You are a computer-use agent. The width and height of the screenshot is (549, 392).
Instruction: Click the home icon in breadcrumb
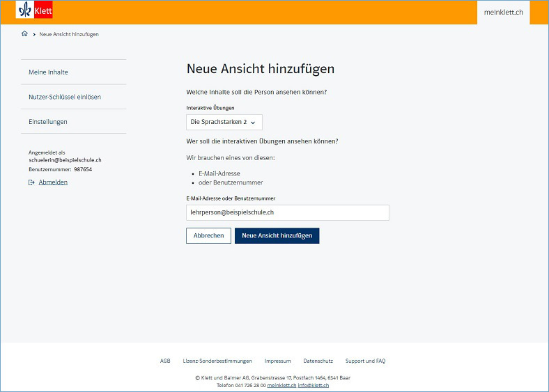(25, 34)
